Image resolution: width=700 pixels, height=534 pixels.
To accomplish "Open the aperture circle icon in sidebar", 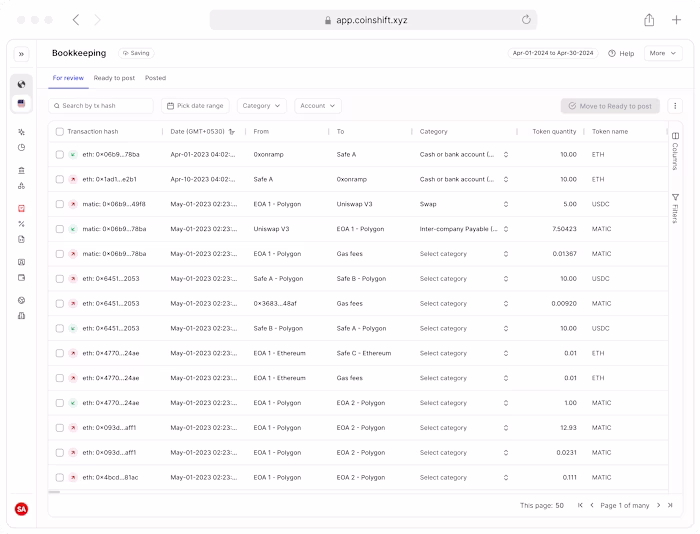I will pos(21,300).
